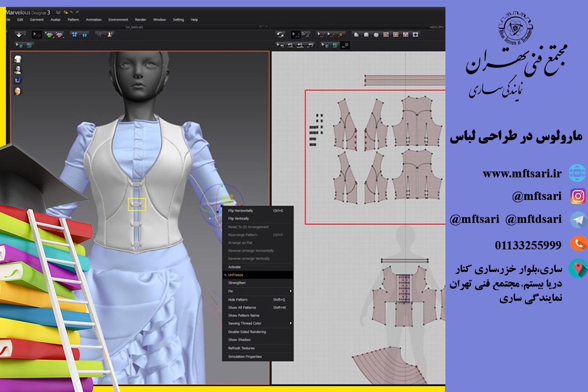This screenshot has width=588, height=392.
Task: Choose Show All Patterns
Action: (258, 307)
